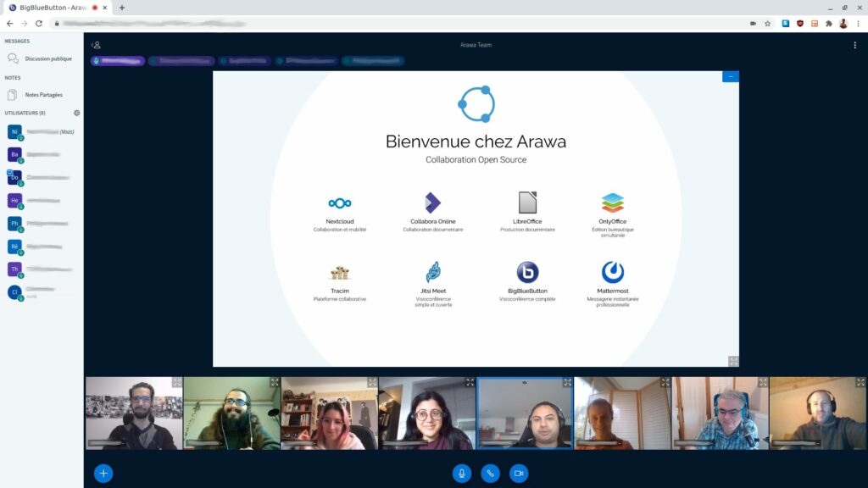Open the users list settings gear
Viewport: 868px width, 488px height.
(77, 113)
